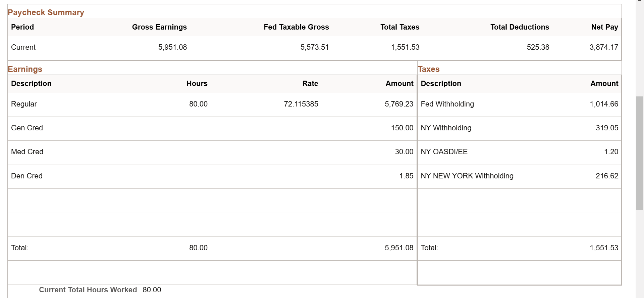Select the Total Taxes value in the Current row
The height and width of the screenshot is (298, 644).
pos(405,47)
